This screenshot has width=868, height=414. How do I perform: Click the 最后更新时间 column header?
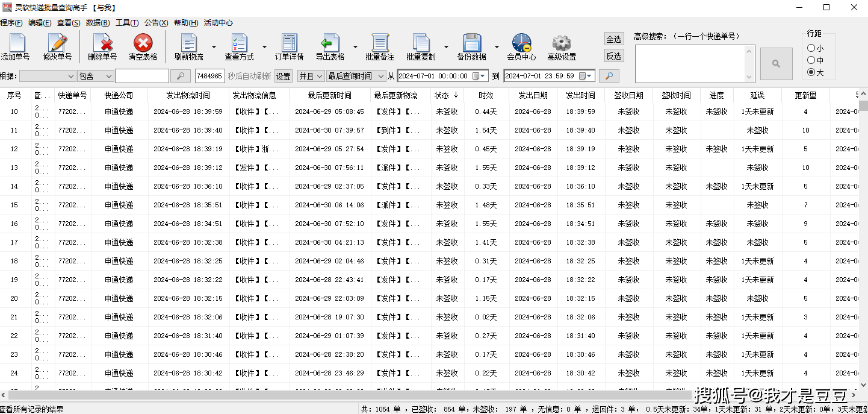click(x=329, y=95)
